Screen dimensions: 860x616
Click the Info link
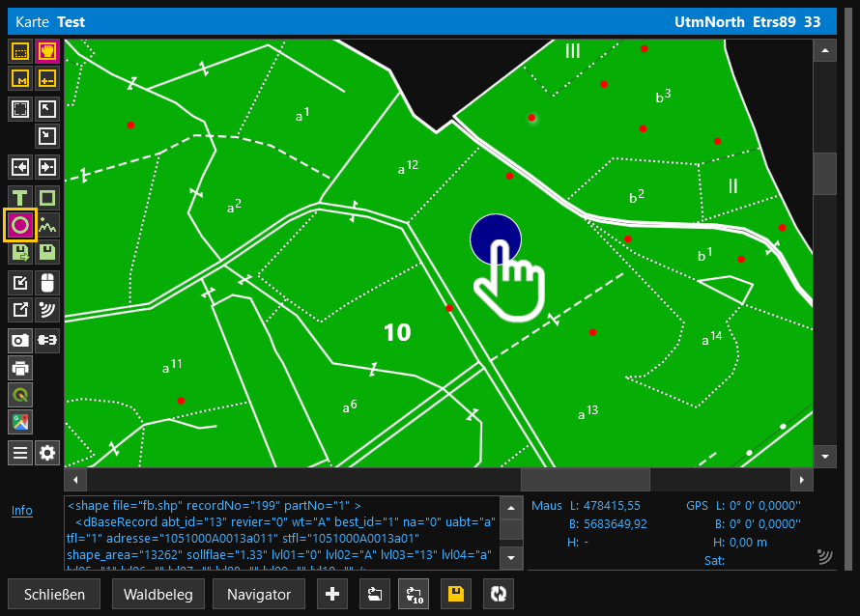coord(21,511)
